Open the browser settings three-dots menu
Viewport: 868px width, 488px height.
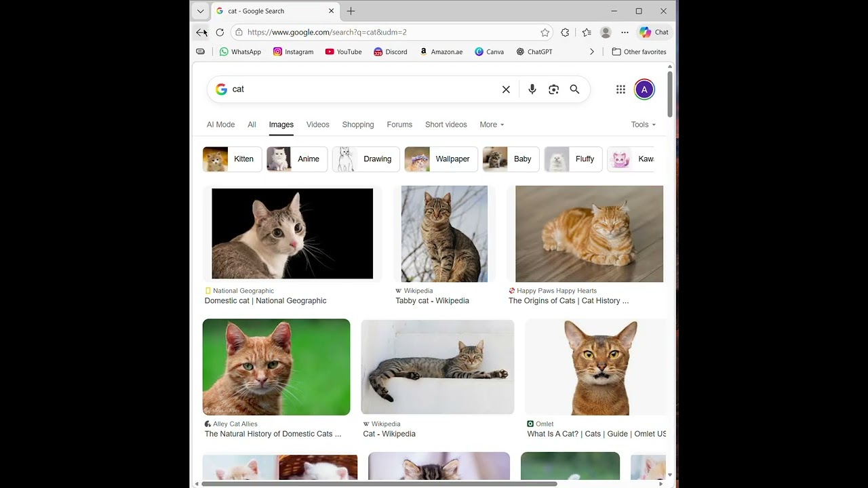(x=625, y=32)
